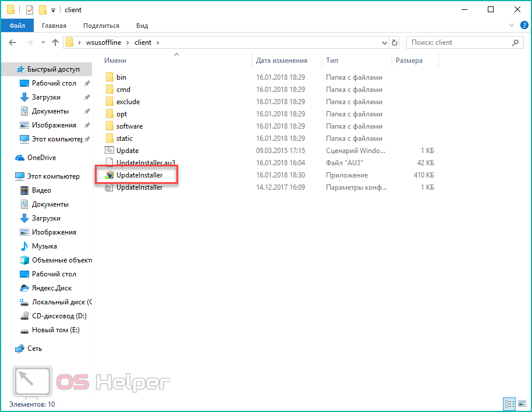This screenshot has height=412, width=532.
Task: Click the Приложение type cell
Action: coord(347,175)
